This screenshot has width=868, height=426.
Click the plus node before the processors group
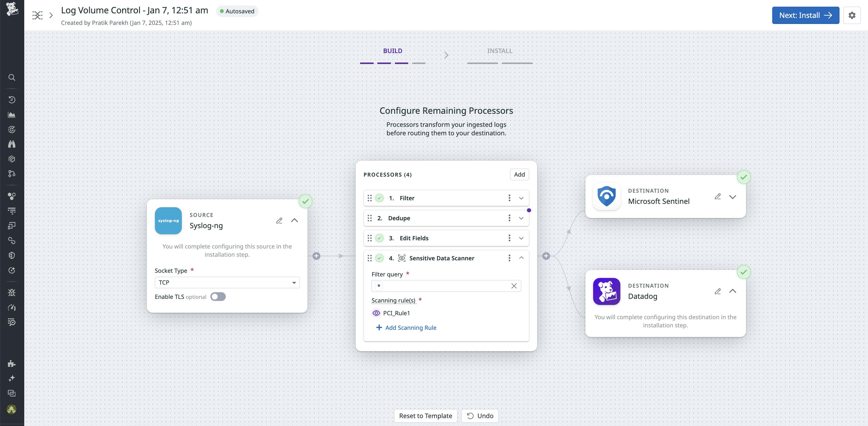coord(316,256)
